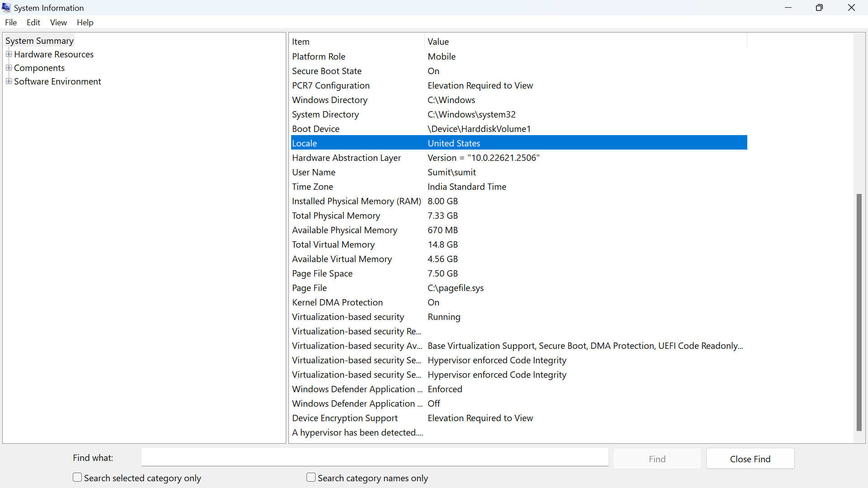The height and width of the screenshot is (488, 868).
Task: Select the highlighted Locale row
Action: pos(519,143)
